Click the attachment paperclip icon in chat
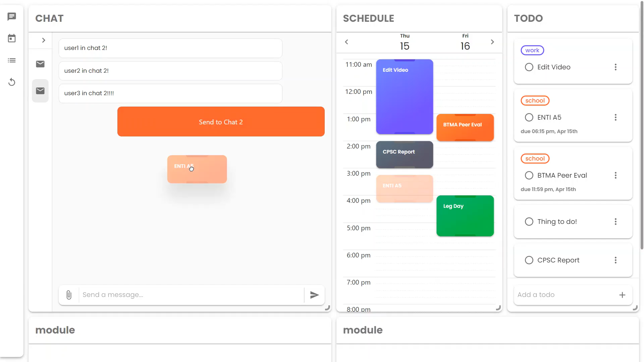The image size is (644, 362). (x=68, y=295)
